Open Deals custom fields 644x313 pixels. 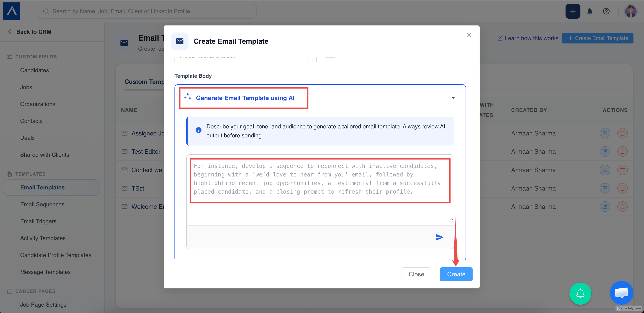point(27,138)
